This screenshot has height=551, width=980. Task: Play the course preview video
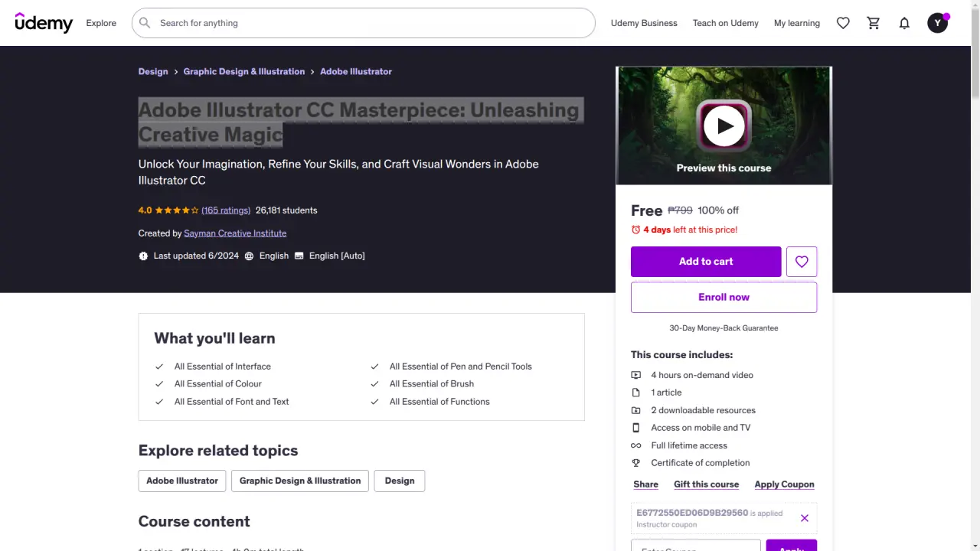point(724,126)
